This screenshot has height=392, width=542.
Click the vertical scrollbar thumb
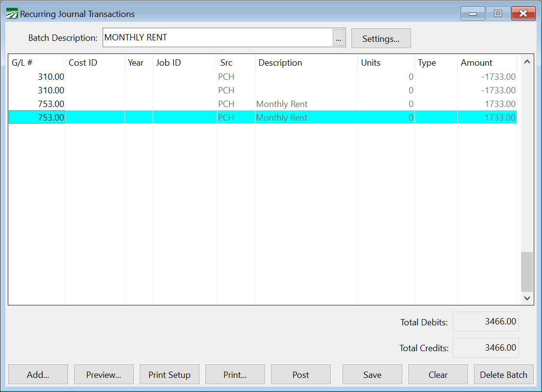(527, 271)
